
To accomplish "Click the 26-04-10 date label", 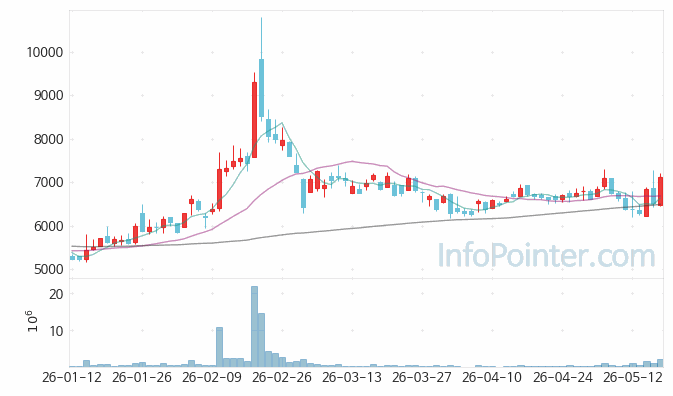I will 492,378.
